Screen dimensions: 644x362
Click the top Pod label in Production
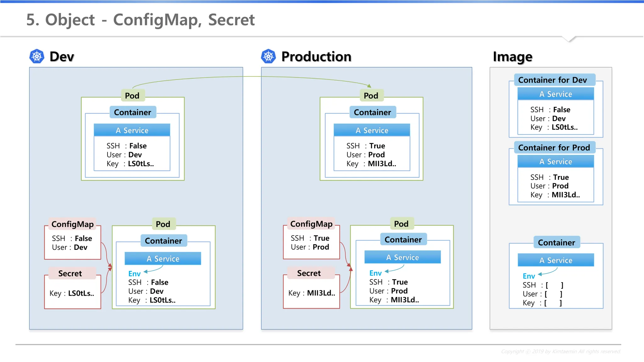371,96
